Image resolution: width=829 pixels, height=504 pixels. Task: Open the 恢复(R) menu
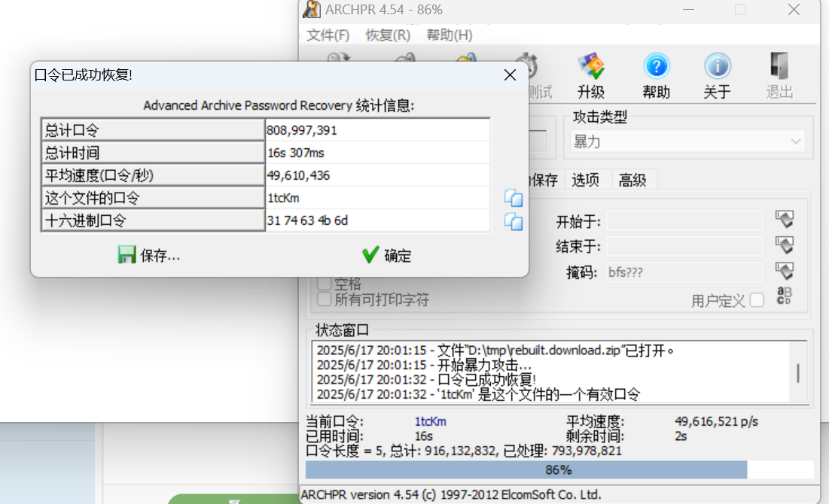coord(388,35)
